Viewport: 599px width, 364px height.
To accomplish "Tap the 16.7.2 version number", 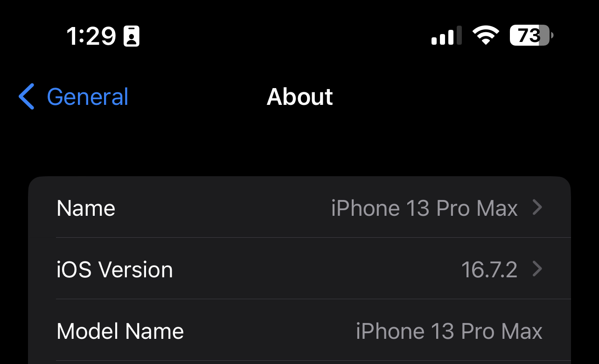I will click(x=489, y=269).
